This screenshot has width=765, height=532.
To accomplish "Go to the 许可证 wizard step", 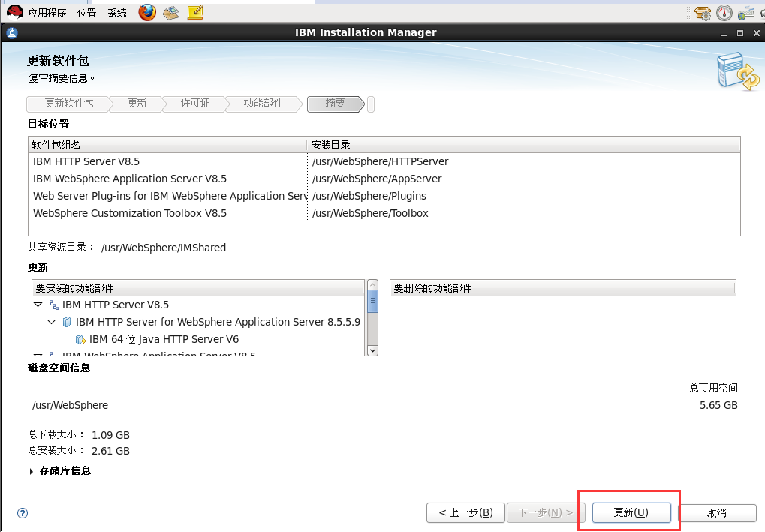I will coord(195,104).
